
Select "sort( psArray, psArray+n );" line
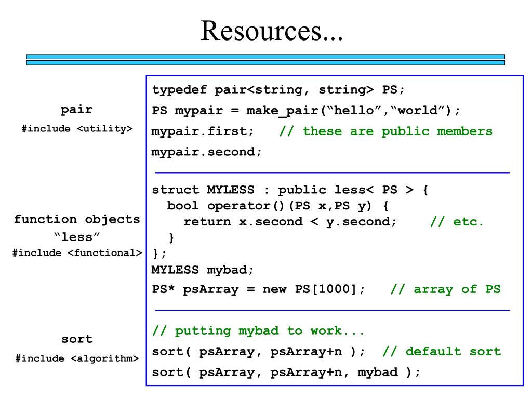coord(258,352)
